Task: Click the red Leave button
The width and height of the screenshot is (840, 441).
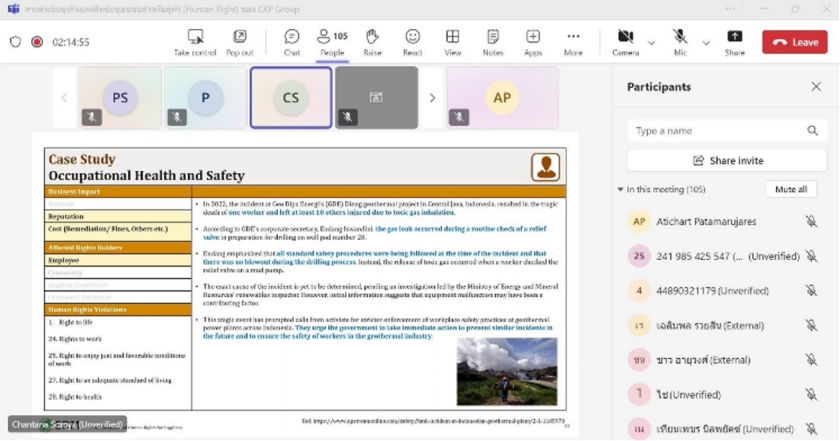Action: [x=794, y=42]
